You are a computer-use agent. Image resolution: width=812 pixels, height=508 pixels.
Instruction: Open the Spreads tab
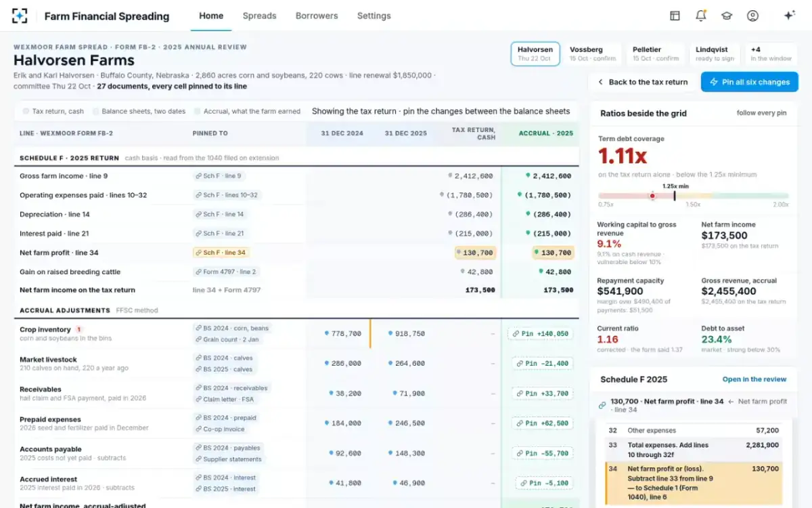tap(259, 16)
